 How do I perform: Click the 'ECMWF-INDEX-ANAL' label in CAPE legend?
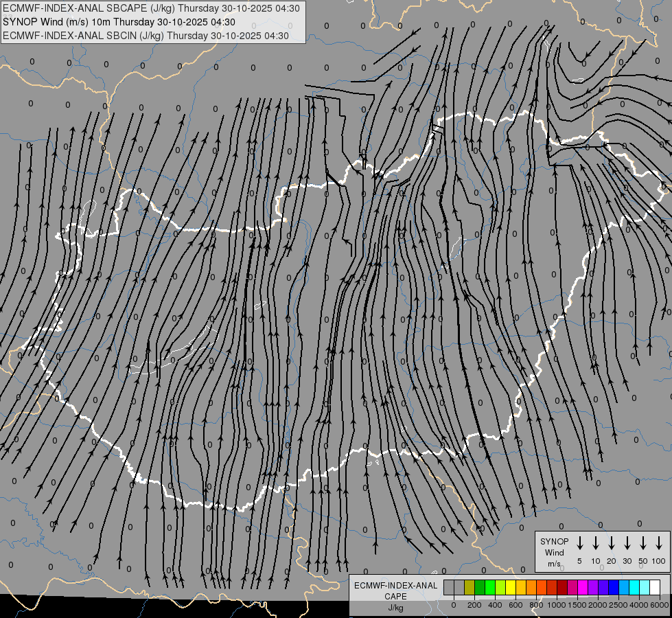pyautogui.click(x=395, y=586)
